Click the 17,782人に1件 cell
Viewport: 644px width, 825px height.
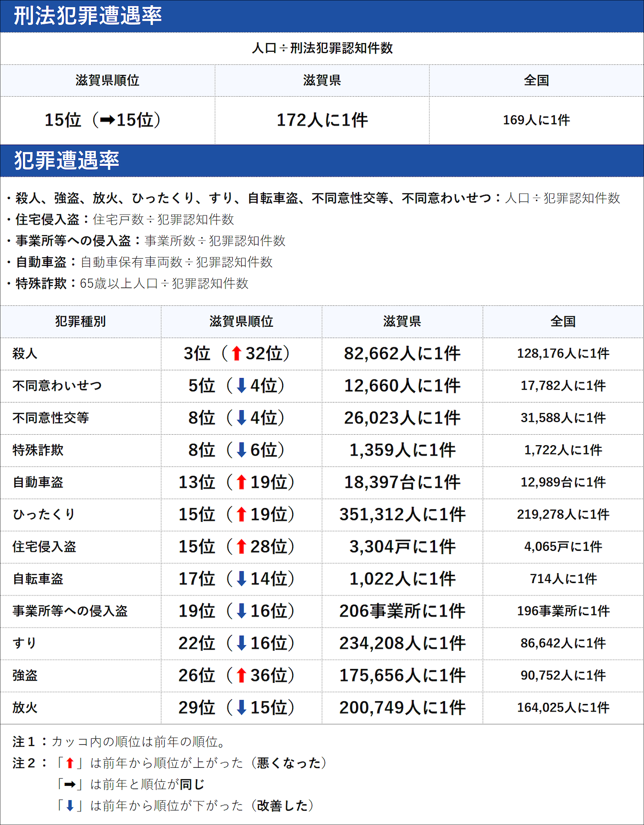(x=563, y=386)
